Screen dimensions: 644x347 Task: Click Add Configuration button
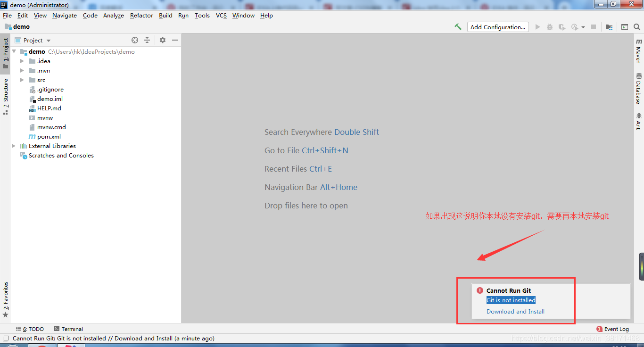coord(498,27)
